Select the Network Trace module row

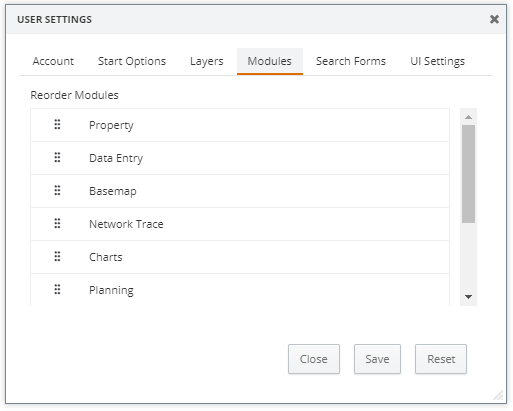click(240, 224)
